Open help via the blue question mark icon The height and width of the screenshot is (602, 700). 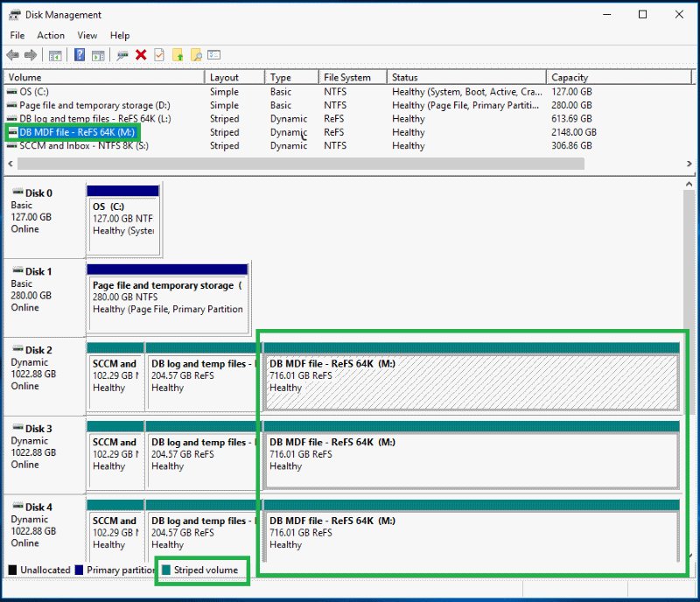pyautogui.click(x=80, y=54)
